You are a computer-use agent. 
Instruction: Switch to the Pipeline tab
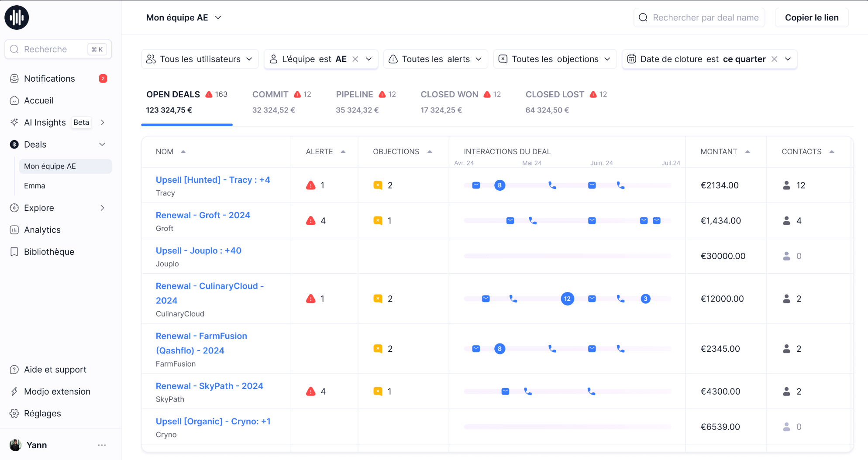click(354, 95)
